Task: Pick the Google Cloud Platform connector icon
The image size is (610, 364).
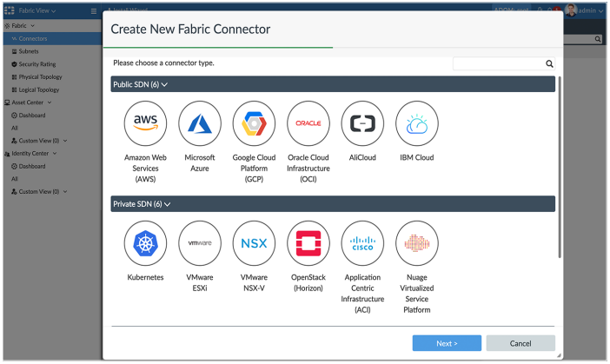Action: click(254, 123)
